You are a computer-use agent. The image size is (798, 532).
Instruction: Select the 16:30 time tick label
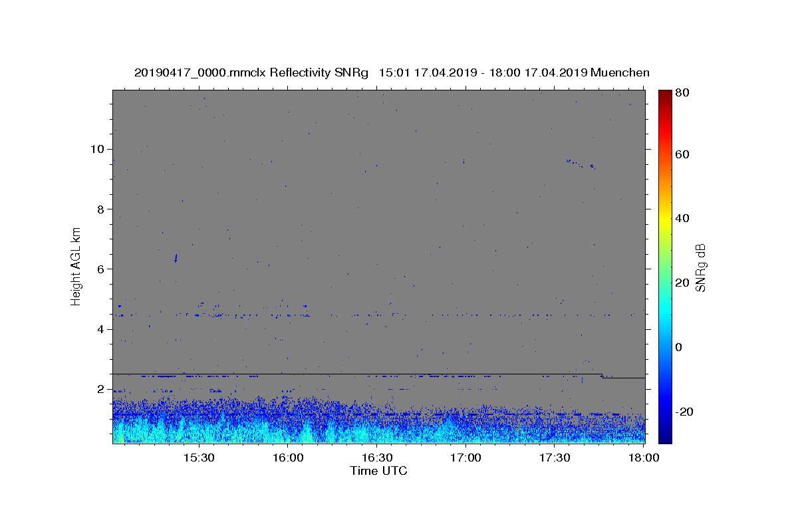pos(376,458)
